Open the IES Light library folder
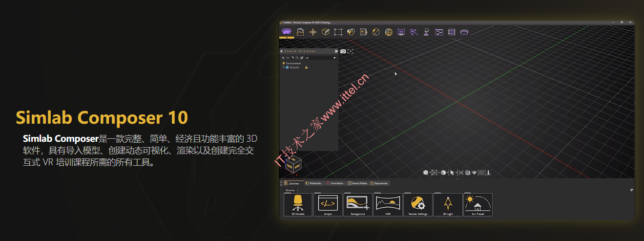This screenshot has width=644, height=241. tap(448, 205)
